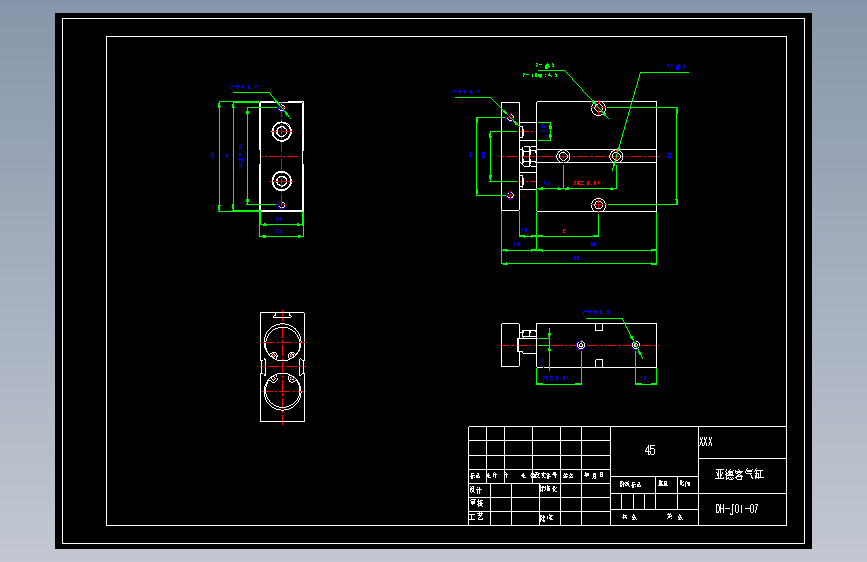Viewport: 867px width, 562px height.
Task: Click the material value "45" in title block
Action: point(650,450)
